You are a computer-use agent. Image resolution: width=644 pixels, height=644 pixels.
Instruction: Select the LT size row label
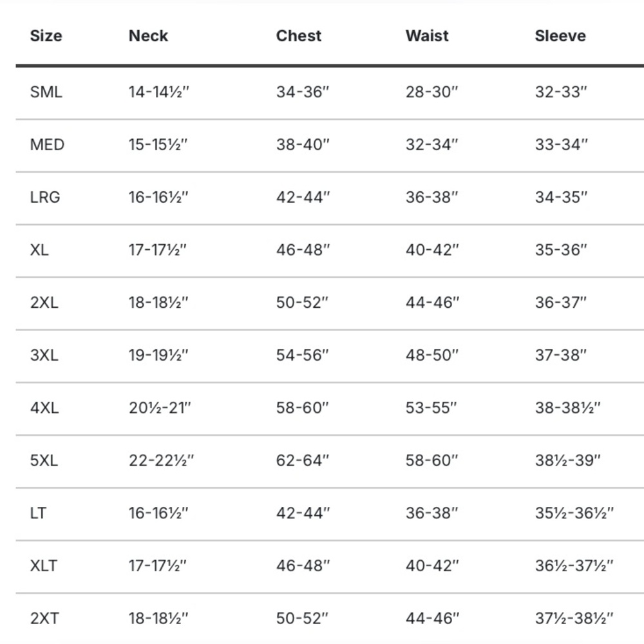[38, 513]
